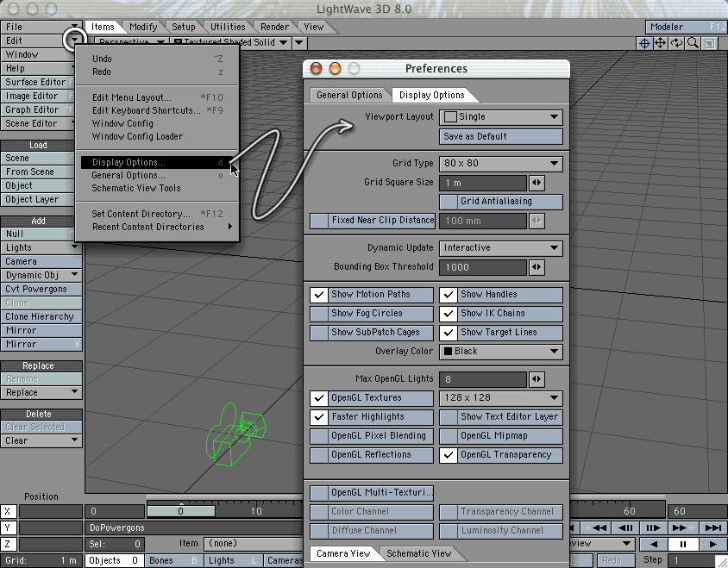The image size is (728, 568).
Task: Click the viewport zoom magnifier icon
Action: (x=693, y=44)
